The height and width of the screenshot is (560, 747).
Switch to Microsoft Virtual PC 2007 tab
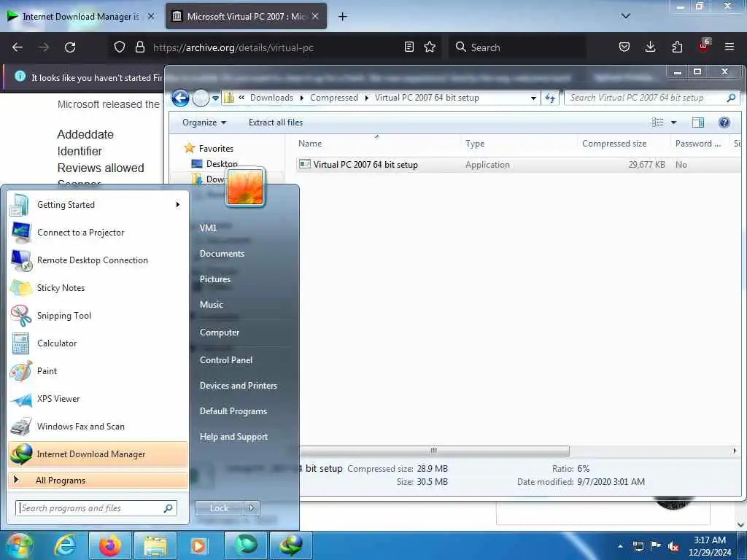[x=246, y=16]
